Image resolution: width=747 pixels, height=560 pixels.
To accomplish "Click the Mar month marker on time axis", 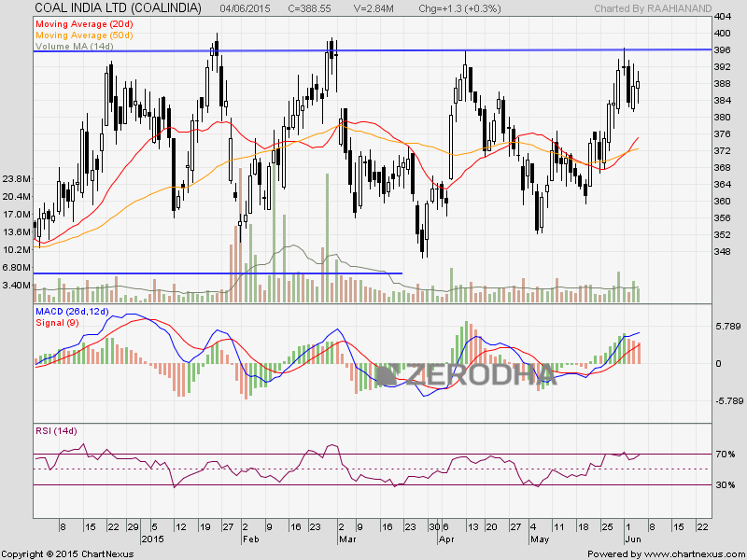I will pyautogui.click(x=347, y=539).
